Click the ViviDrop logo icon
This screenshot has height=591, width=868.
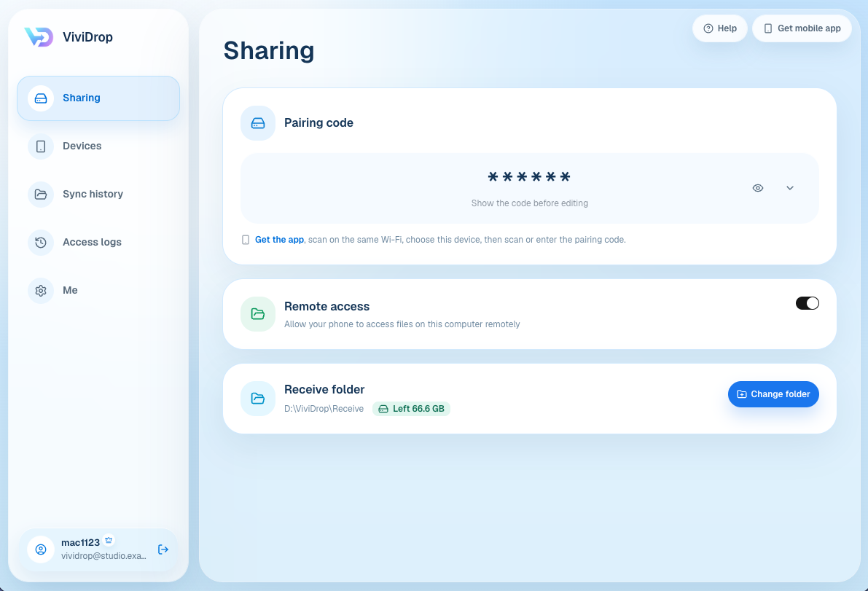pos(39,37)
